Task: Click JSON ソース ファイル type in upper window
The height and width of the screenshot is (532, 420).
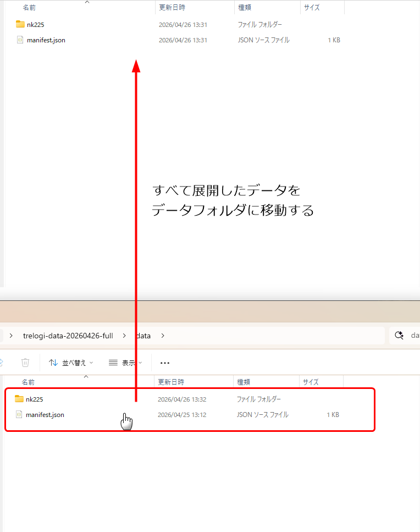Action: [263, 40]
